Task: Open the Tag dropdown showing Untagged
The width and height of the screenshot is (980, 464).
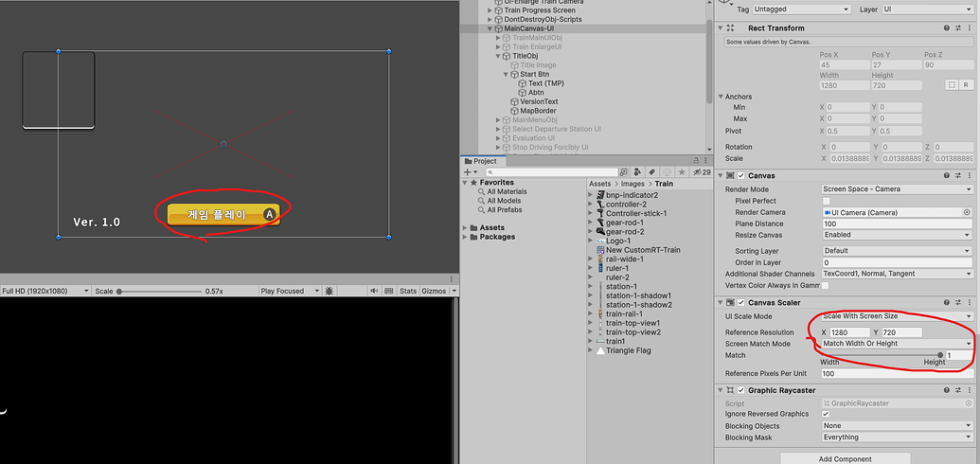Action: 802,9
